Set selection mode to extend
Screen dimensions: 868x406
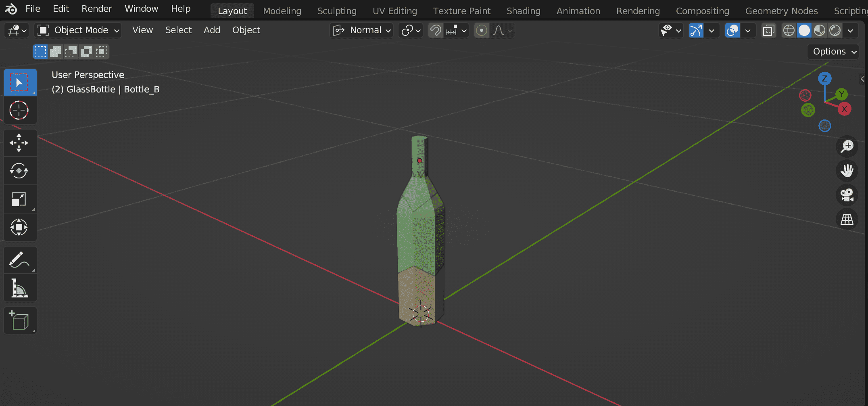[56, 52]
